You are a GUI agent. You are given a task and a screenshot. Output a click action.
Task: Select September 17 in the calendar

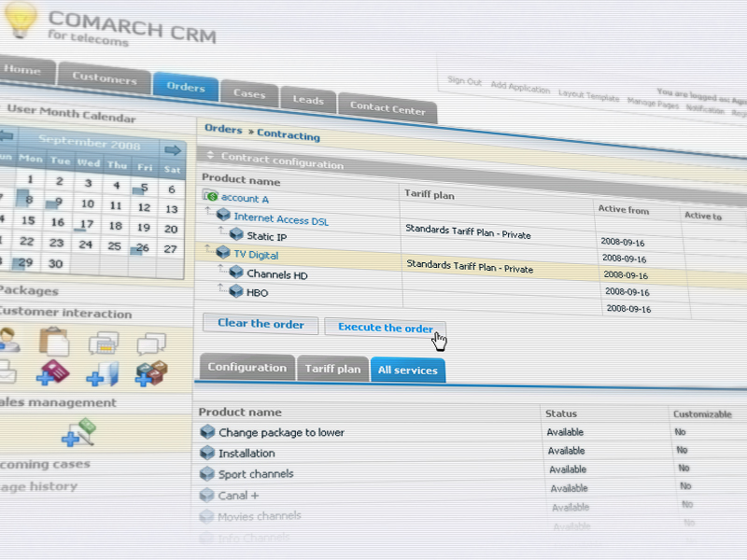pos(87,225)
